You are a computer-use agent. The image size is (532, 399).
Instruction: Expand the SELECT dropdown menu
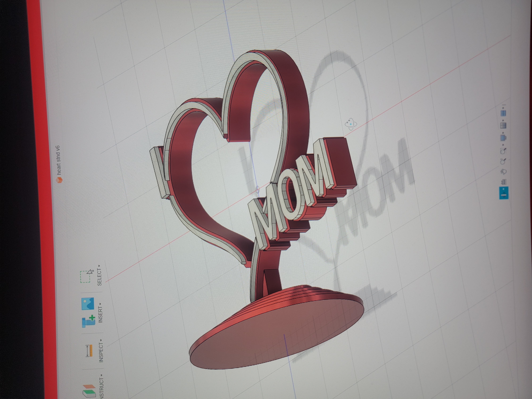click(x=99, y=277)
